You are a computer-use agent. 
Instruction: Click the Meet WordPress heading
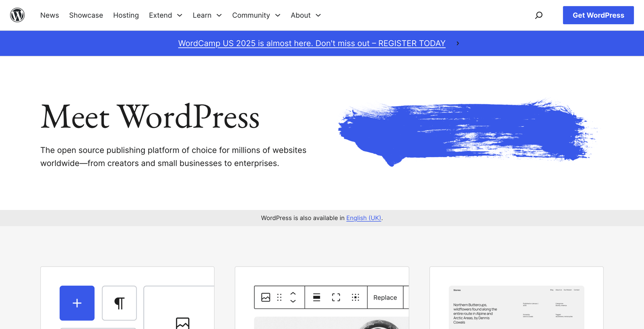click(150, 117)
